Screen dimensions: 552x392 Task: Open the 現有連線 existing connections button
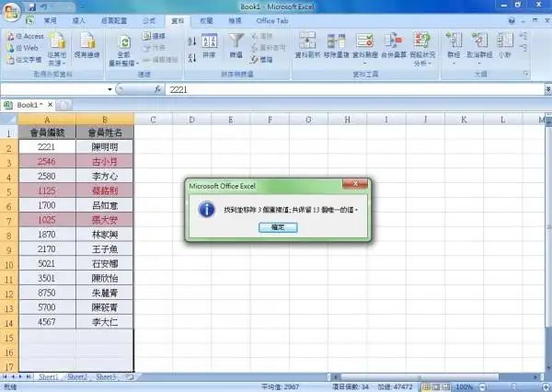tap(87, 45)
